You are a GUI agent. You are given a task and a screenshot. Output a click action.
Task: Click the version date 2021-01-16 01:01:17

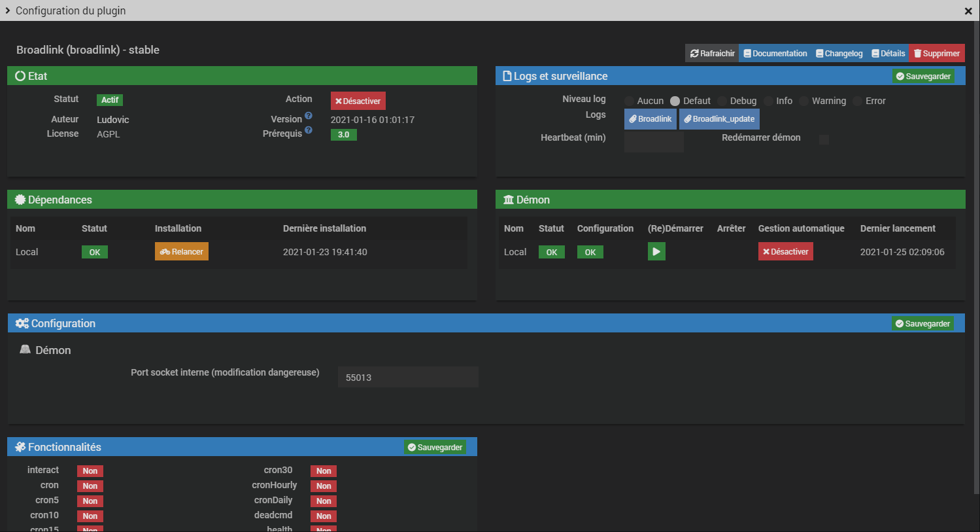373,120
